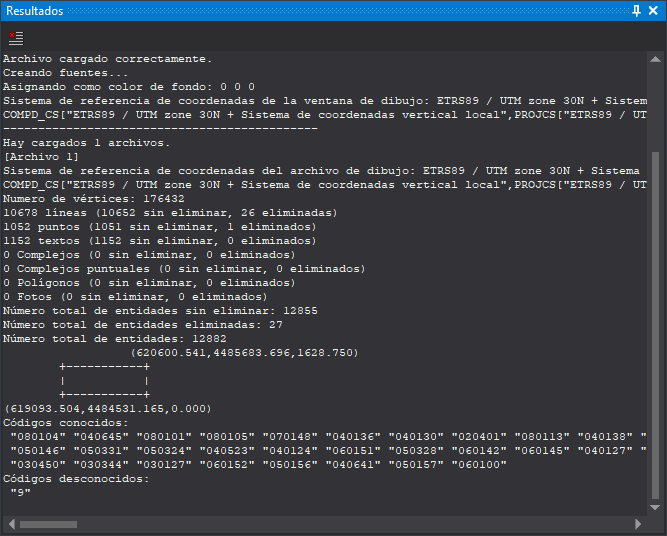Close the Resultados panel
Screen dimensions: 667x536
point(653,11)
